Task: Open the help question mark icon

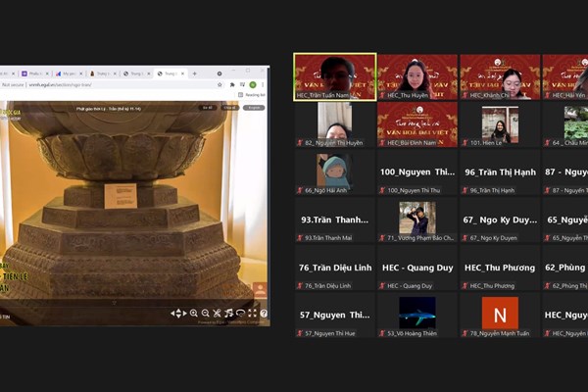Action: pyautogui.click(x=264, y=314)
